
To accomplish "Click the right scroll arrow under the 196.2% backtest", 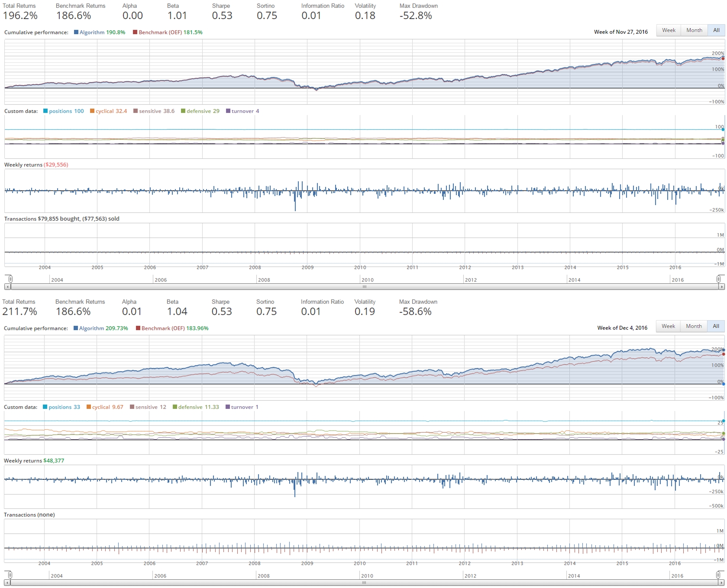I will [721, 287].
